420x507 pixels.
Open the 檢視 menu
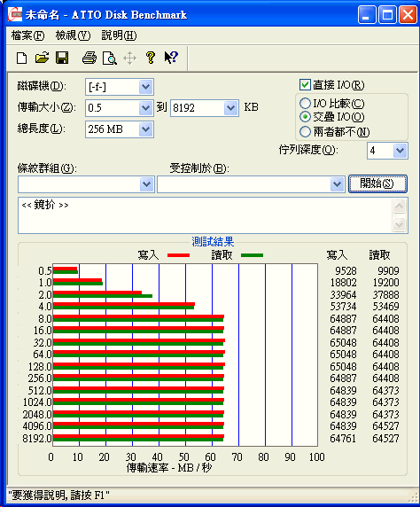(x=73, y=35)
